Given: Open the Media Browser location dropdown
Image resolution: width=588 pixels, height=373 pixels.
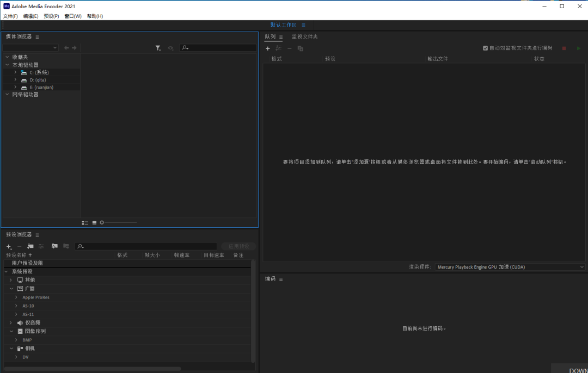Looking at the screenshot, I should (x=30, y=47).
